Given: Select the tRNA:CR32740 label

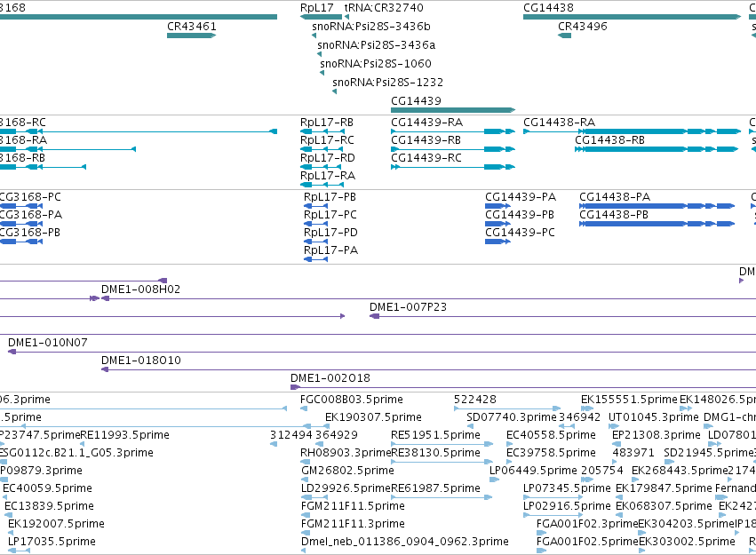Looking at the screenshot, I should pos(384,8).
